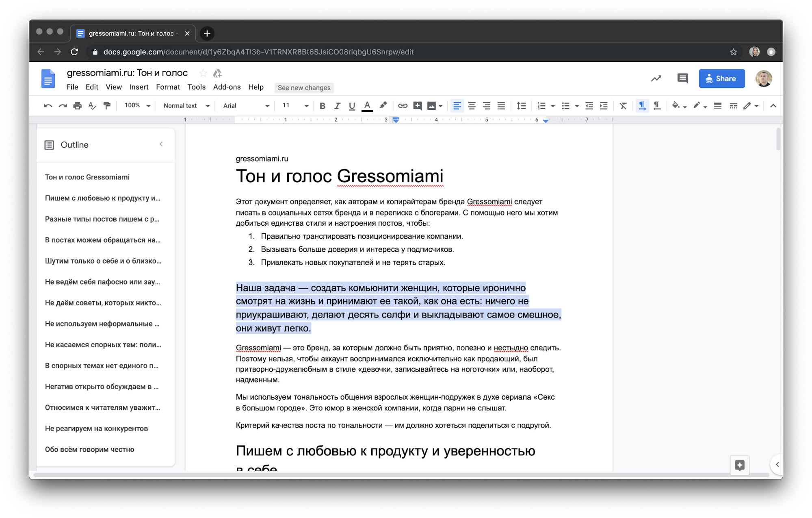This screenshot has height=518, width=812.
Task: Run spelling and grammar check icon
Action: point(92,106)
